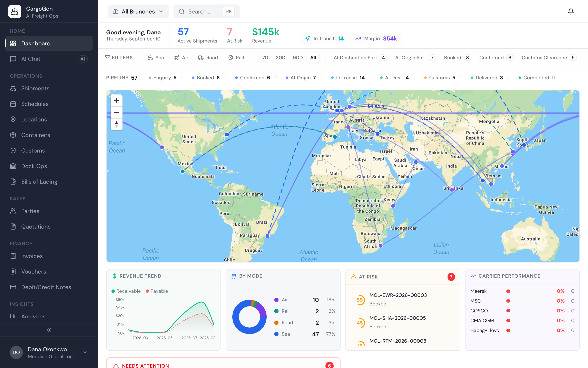Open the In Transit pipeline stage
This screenshot has height=368, width=588.
click(x=348, y=78)
